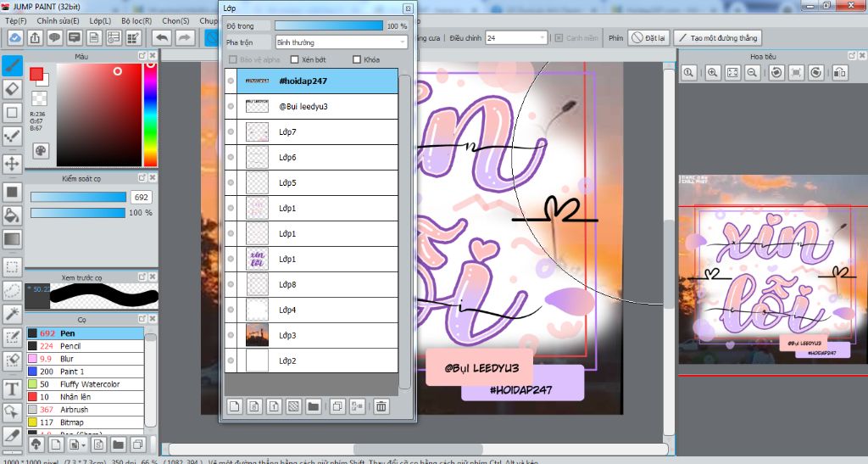Toggle the Bảo vệ alpha checkbox
Screen dimensions: 868x464
(232, 59)
